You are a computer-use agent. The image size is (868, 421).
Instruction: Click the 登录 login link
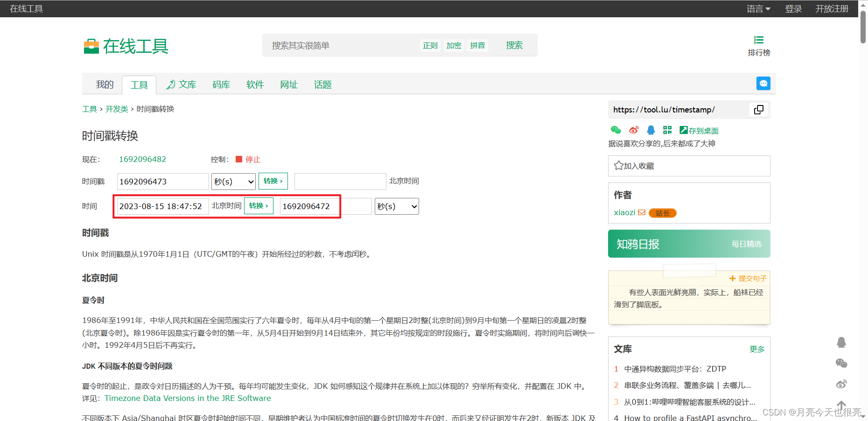793,9
